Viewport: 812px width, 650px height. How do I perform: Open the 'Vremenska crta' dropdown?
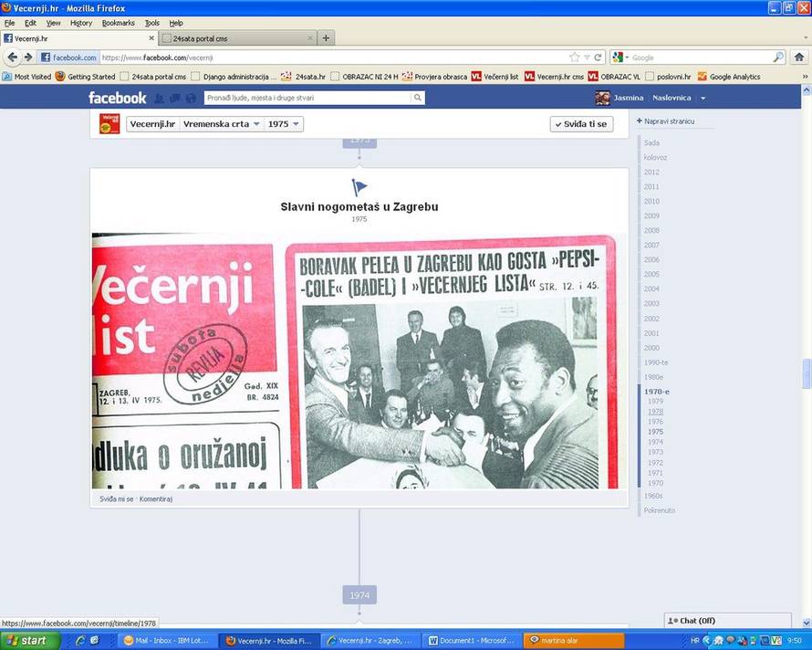click(222, 123)
